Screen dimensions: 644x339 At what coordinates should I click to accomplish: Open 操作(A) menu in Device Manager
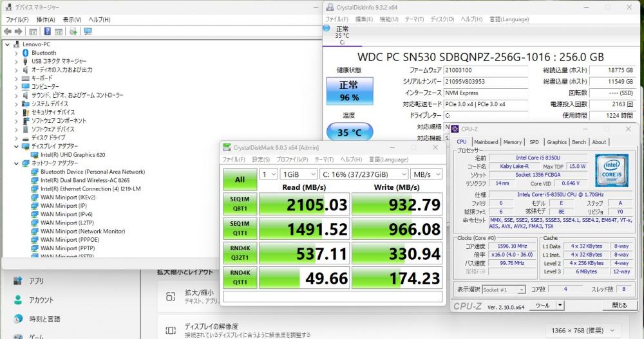pyautogui.click(x=46, y=19)
